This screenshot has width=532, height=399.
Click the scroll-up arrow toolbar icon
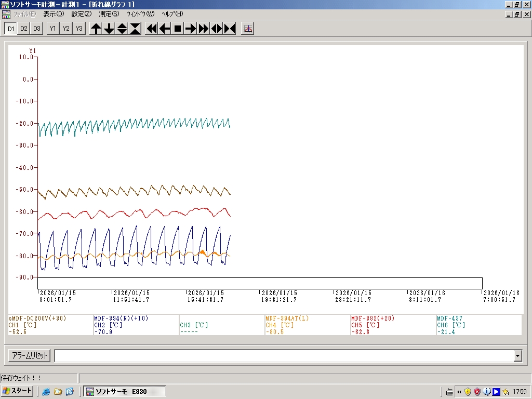[x=96, y=29]
